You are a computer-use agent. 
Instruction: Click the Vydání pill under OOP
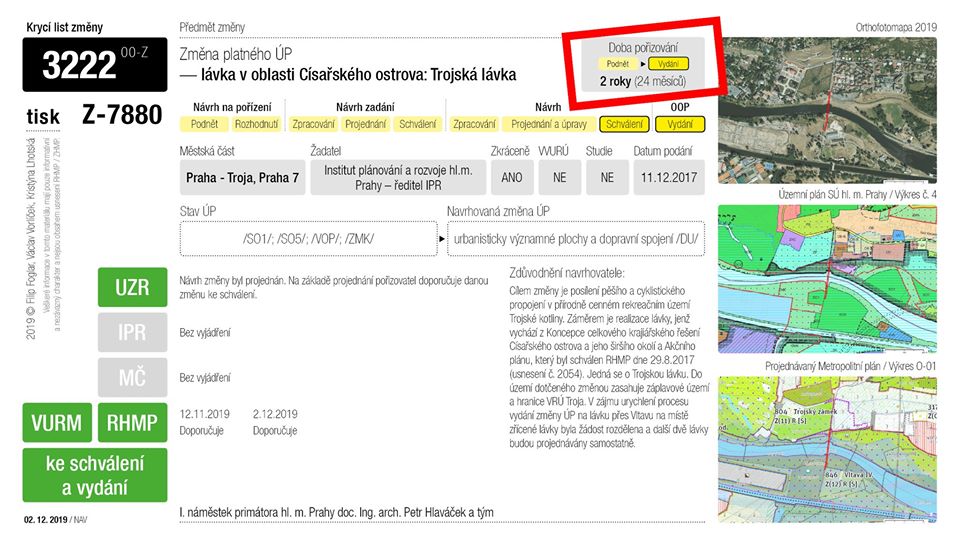680,125
